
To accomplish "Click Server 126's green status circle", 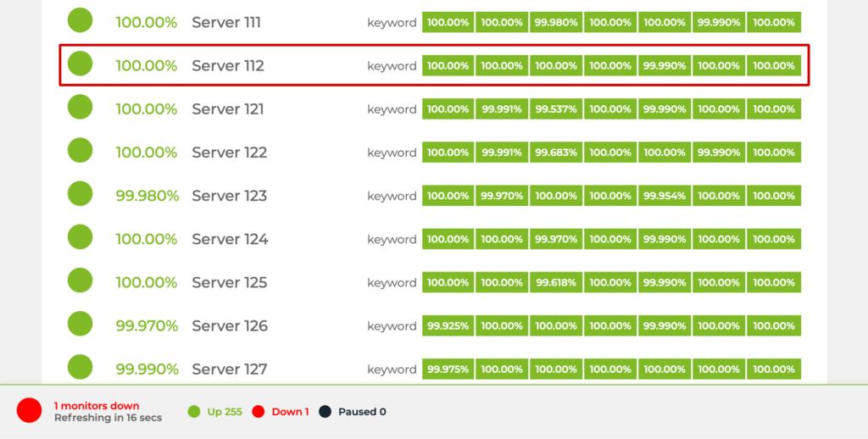I will coord(80,324).
